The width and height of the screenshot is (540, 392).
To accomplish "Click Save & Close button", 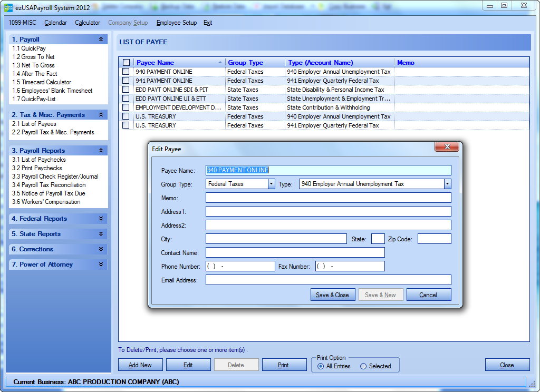I will [x=332, y=295].
